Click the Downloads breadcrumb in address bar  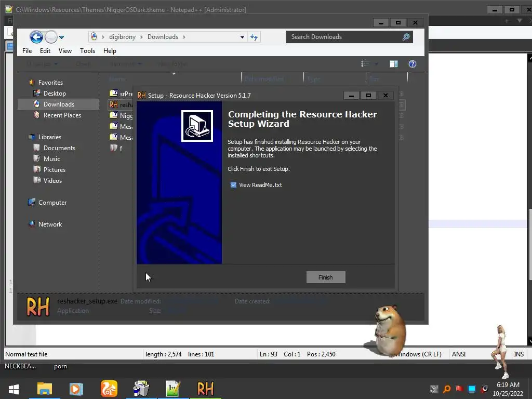(163, 37)
